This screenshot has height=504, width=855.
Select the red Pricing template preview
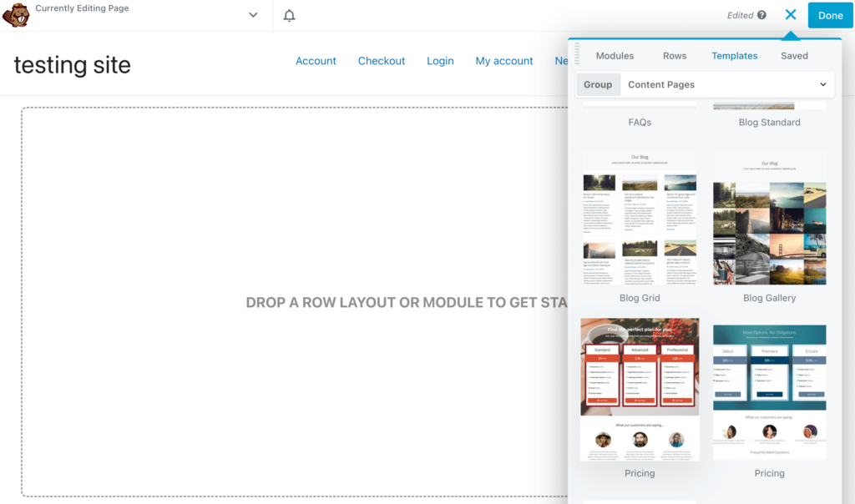click(640, 390)
